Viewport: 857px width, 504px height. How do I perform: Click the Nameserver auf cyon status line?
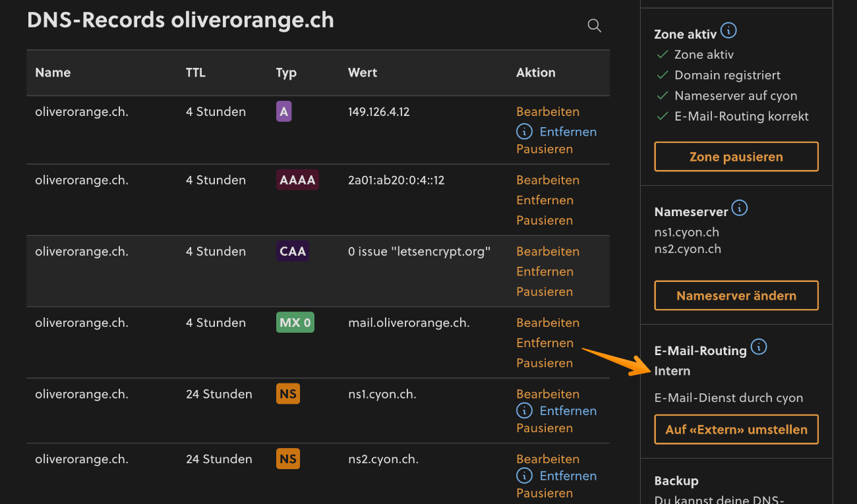pos(736,96)
